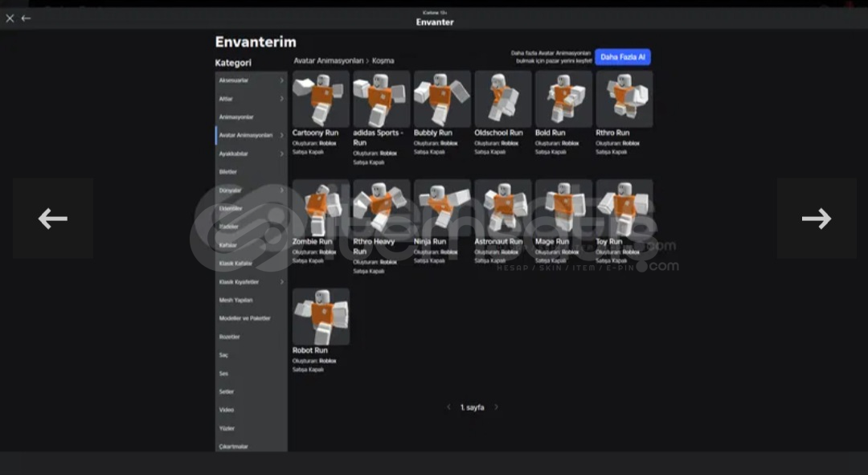Open the Astronaut Run thumbnail

502,207
